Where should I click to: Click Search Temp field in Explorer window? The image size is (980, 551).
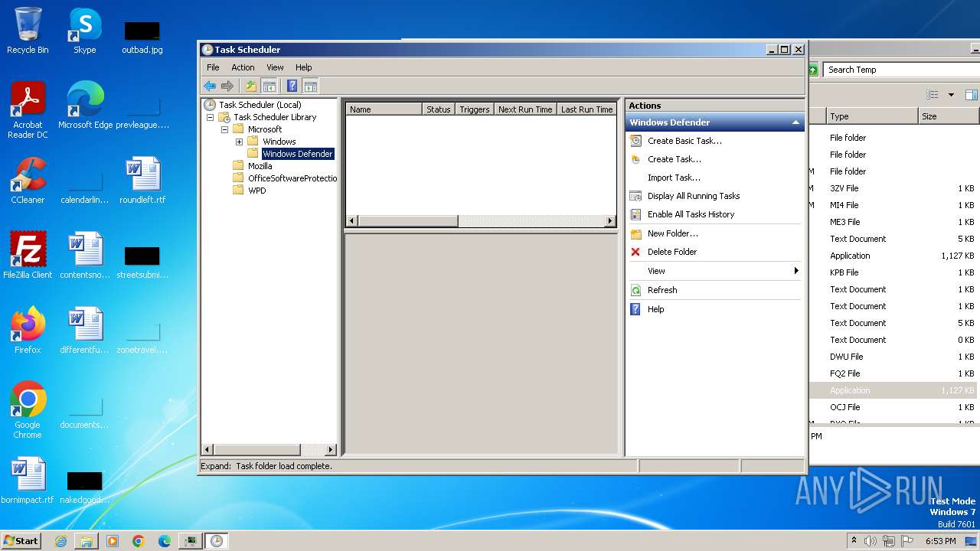pyautogui.click(x=901, y=70)
